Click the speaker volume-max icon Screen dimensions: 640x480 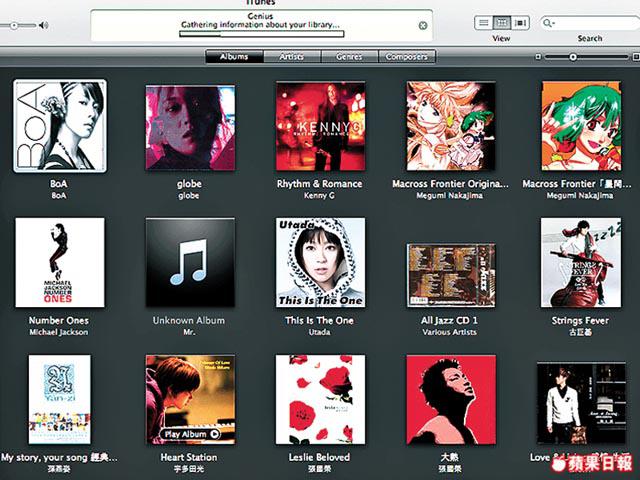[x=44, y=26]
